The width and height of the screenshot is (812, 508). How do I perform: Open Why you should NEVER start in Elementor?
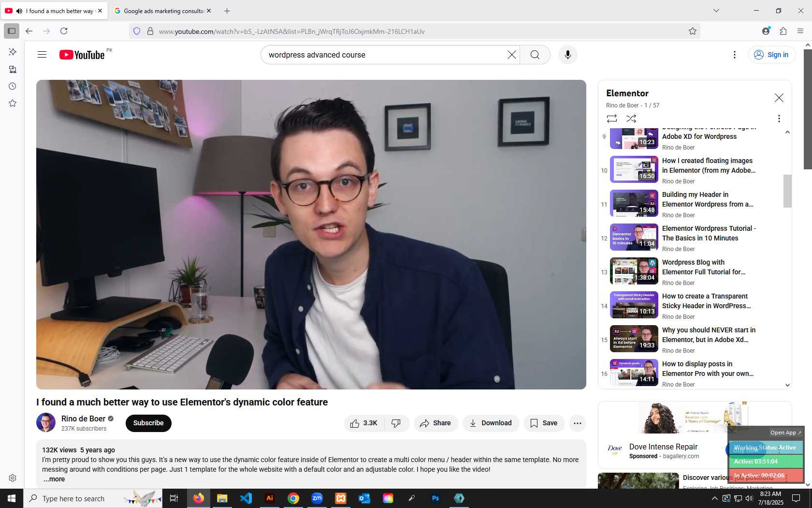709,335
